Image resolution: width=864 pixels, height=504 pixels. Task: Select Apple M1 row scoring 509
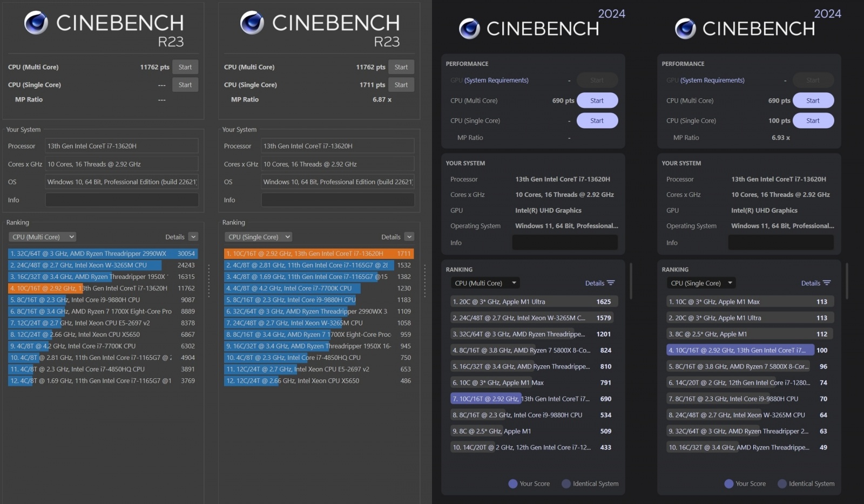(534, 431)
